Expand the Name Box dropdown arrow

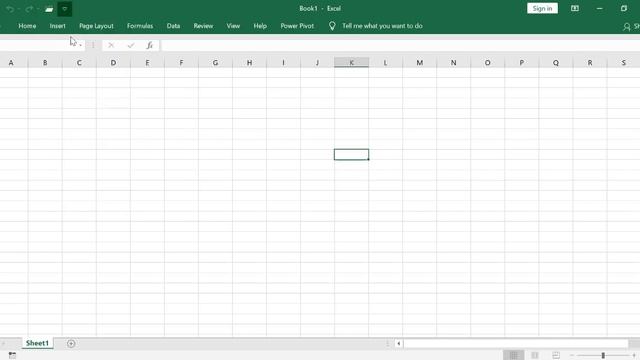[x=80, y=45]
